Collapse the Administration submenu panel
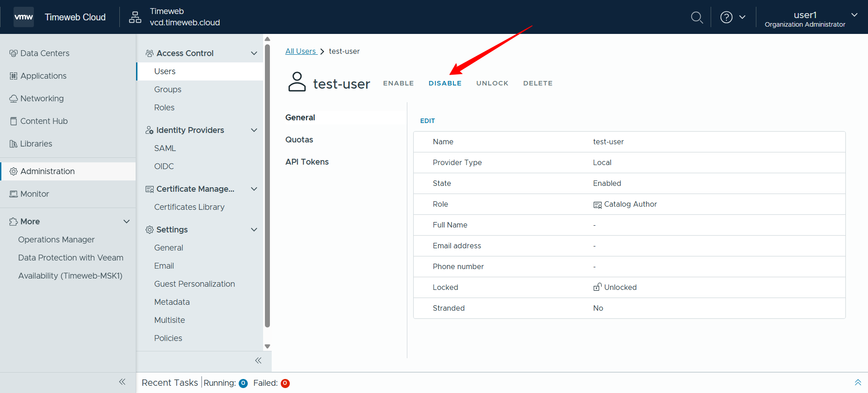868x393 pixels. (x=258, y=360)
